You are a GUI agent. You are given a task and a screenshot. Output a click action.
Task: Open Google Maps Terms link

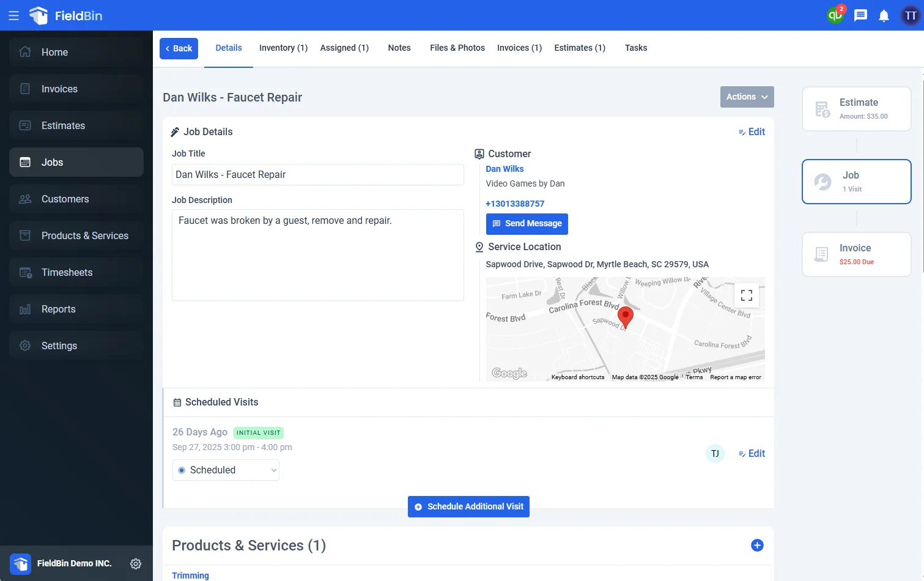point(694,377)
